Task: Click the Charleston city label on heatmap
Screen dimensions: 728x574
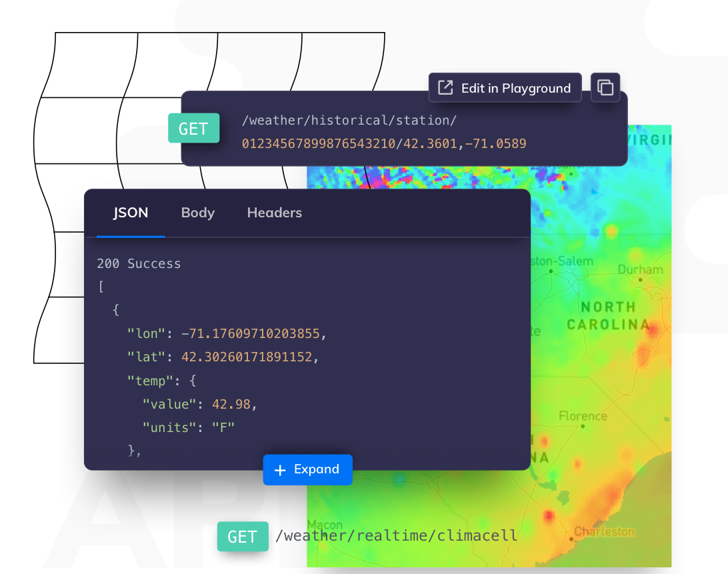Action: (604, 531)
